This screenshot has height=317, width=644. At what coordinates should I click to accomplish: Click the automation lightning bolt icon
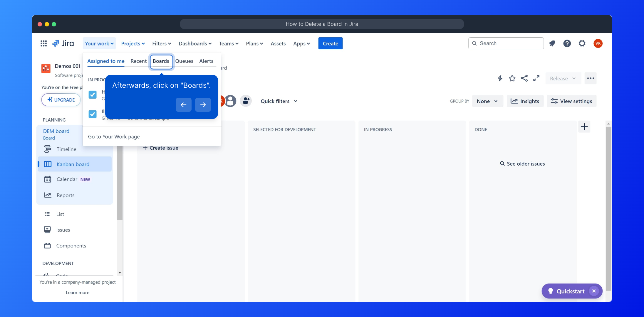(x=500, y=78)
